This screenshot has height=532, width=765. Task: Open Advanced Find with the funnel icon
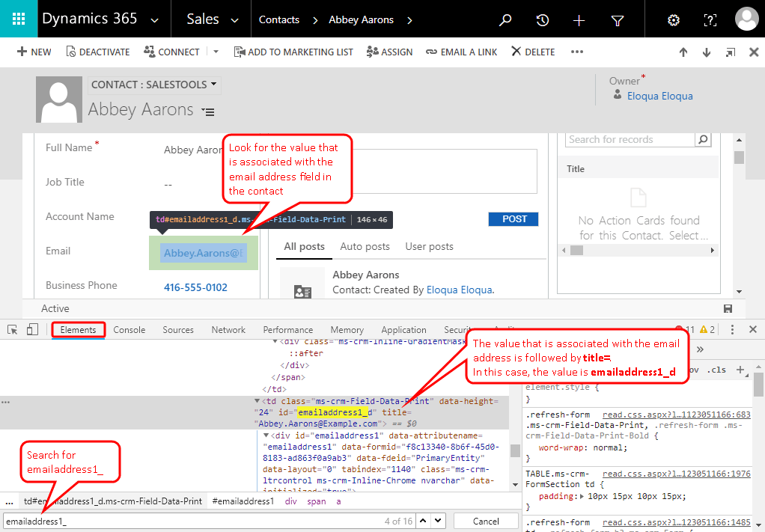[617, 21]
